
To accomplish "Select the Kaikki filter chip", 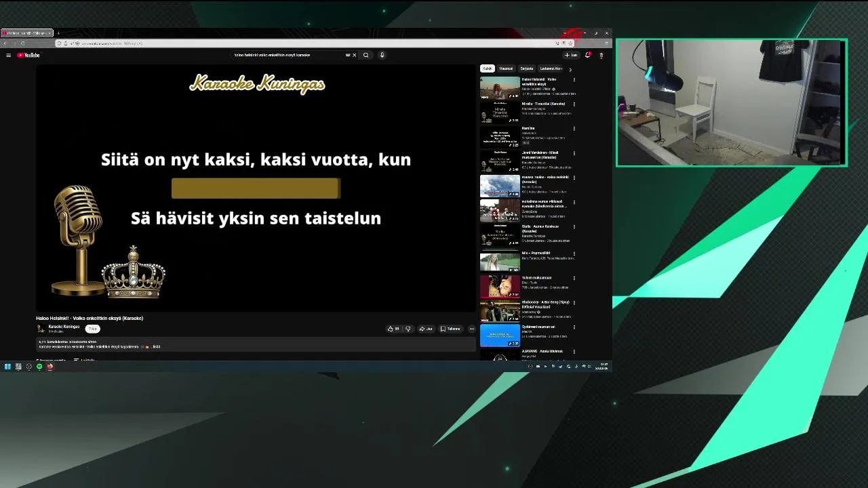I will tap(487, 68).
